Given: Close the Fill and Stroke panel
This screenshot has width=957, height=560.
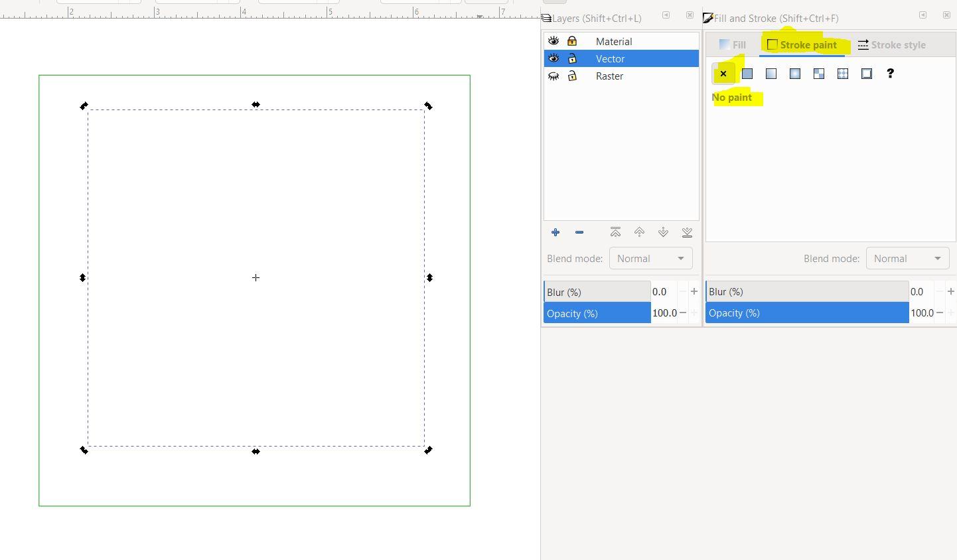Looking at the screenshot, I should [x=946, y=15].
